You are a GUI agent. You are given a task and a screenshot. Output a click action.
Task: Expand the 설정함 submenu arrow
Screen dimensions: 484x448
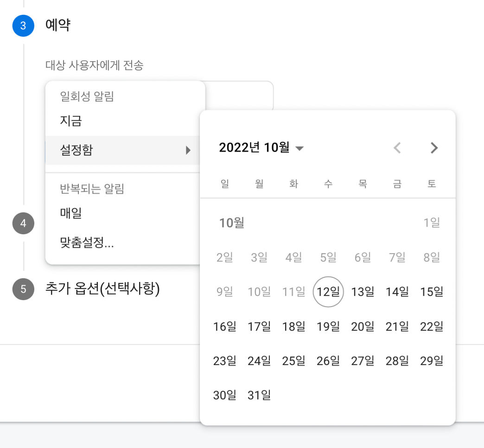point(188,150)
